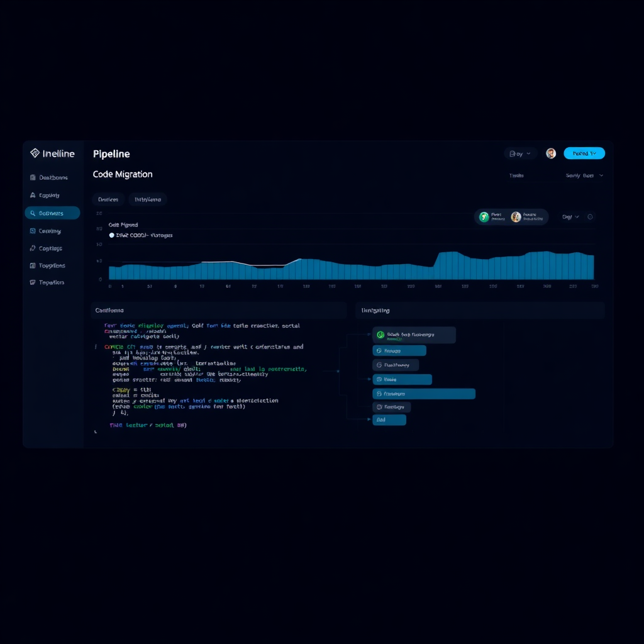The height and width of the screenshot is (644, 644).
Task: Select the highlighted sidebar item with magnifier
Action: click(x=52, y=213)
